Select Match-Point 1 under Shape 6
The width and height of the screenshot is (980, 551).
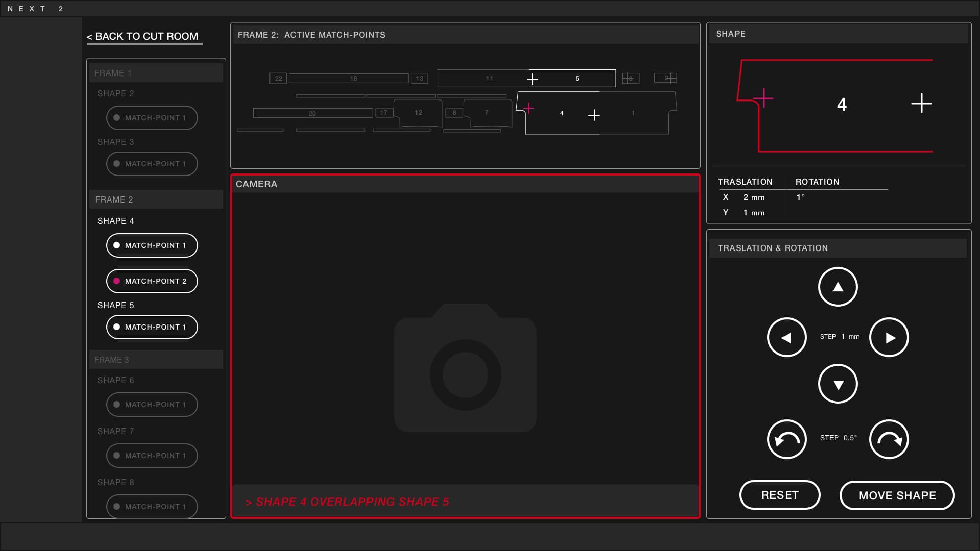[x=152, y=405]
